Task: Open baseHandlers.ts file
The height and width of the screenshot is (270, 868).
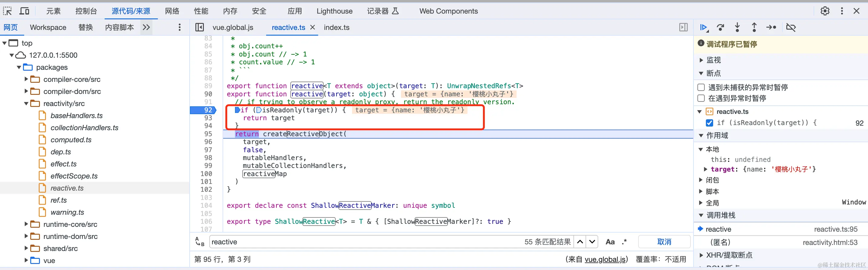Action: (77, 115)
